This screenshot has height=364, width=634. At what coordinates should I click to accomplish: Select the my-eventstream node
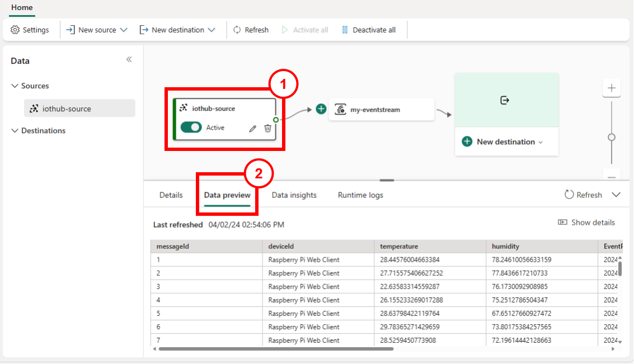point(381,109)
